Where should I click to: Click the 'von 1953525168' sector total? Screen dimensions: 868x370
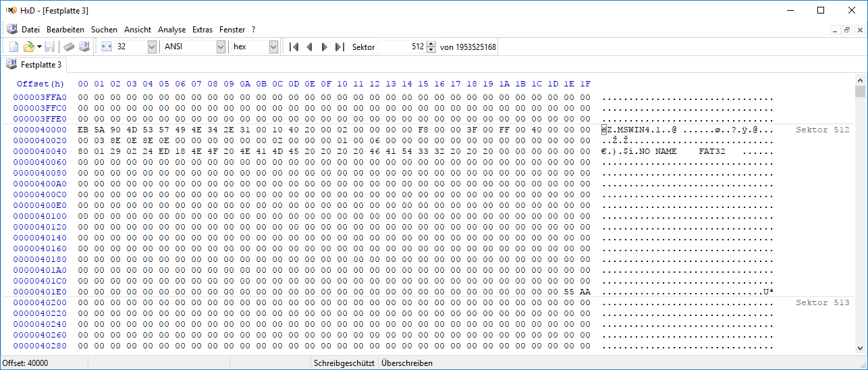pyautogui.click(x=468, y=47)
